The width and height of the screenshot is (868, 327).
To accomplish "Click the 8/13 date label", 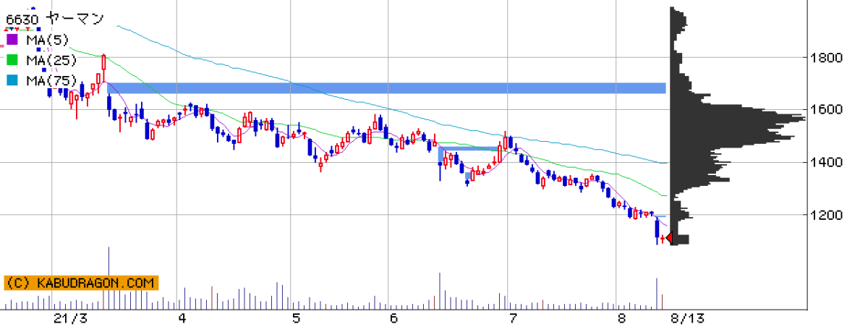I will [x=687, y=318].
